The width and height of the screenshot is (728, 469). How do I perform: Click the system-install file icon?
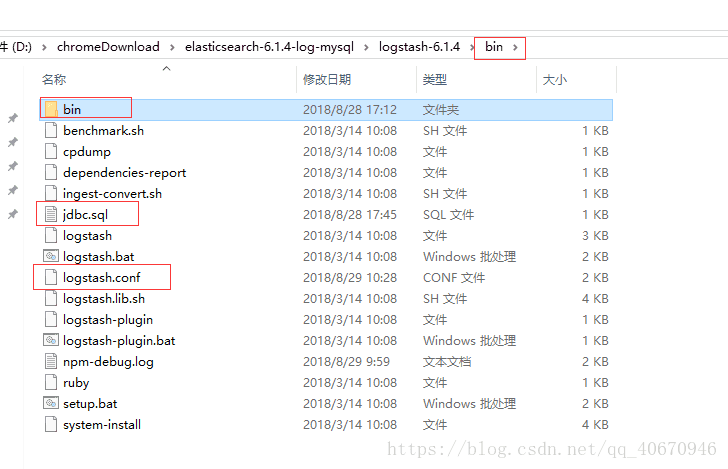pyautogui.click(x=51, y=424)
